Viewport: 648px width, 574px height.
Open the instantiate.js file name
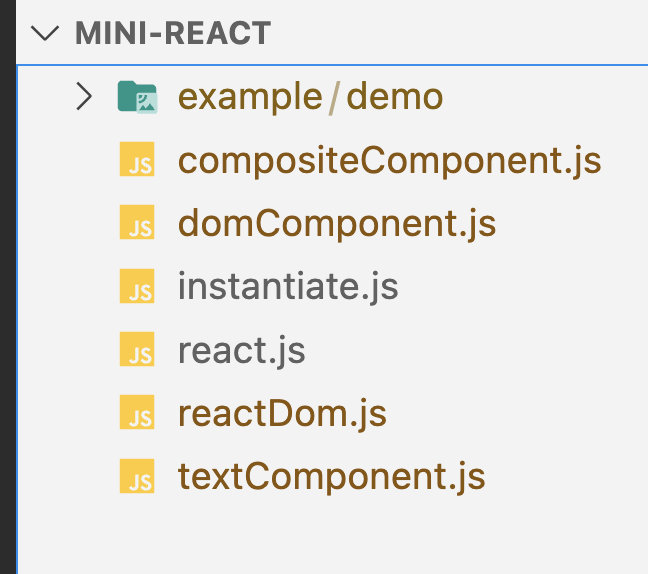(288, 288)
